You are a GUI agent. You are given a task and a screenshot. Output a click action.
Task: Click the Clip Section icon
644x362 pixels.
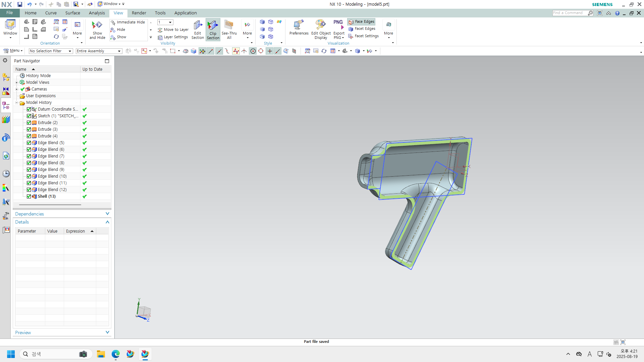point(213,26)
